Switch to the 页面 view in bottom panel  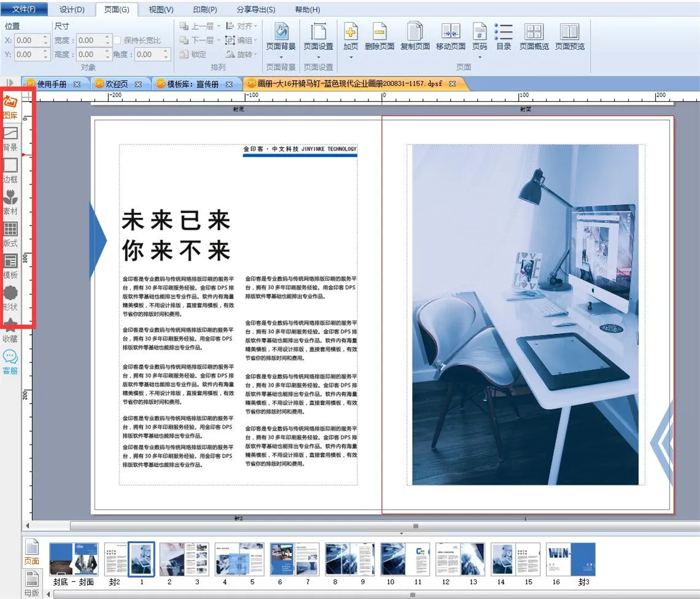tap(32, 552)
